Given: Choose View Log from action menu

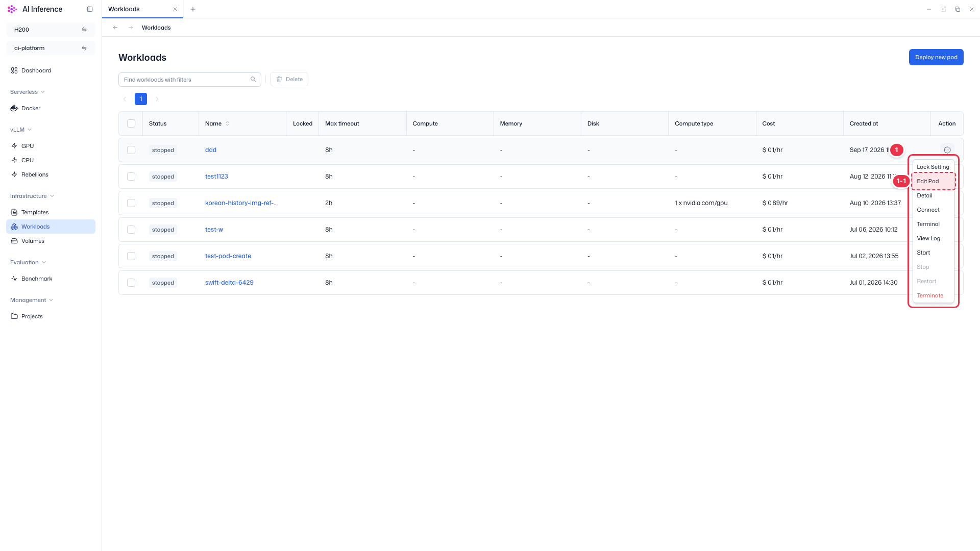Looking at the screenshot, I should (933, 238).
